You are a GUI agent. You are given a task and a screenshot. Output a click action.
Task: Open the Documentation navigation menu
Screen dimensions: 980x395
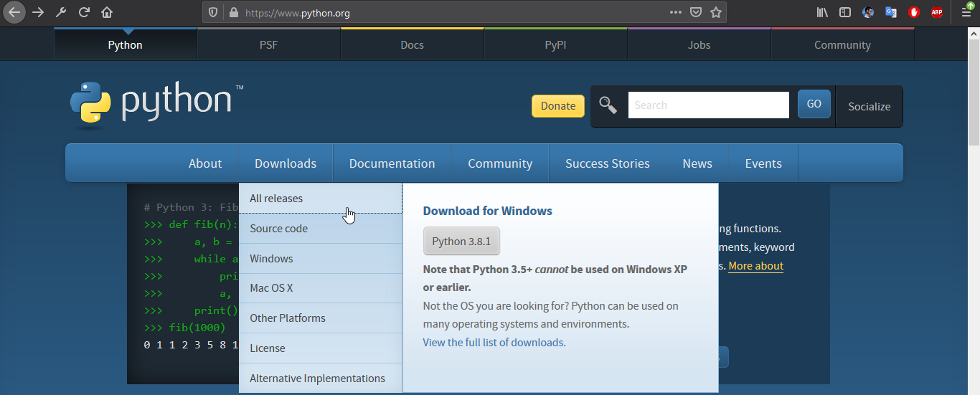pos(392,163)
